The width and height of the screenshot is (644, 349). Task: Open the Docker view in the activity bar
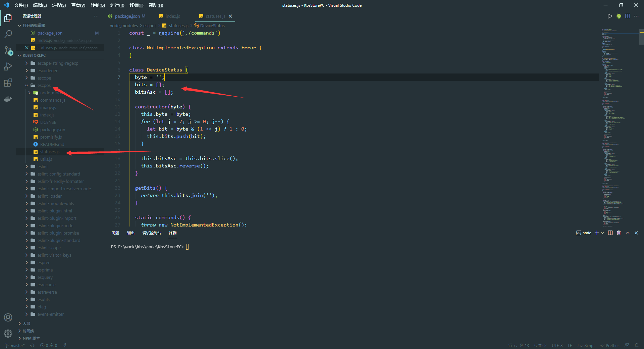tap(8, 99)
